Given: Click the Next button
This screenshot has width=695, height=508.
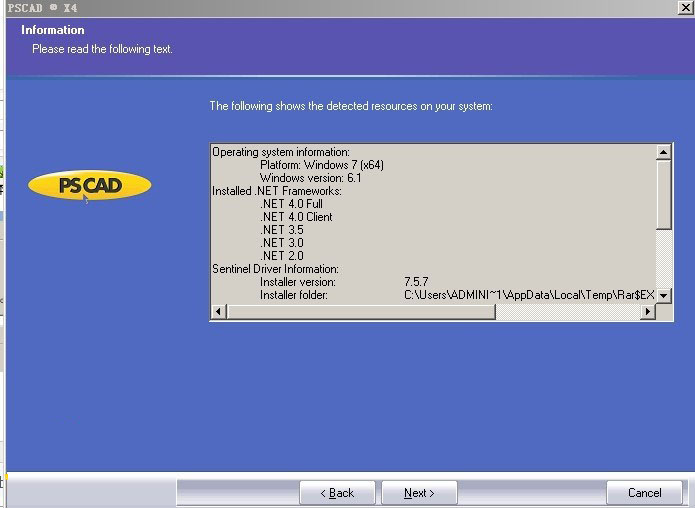Looking at the screenshot, I should click(x=419, y=493).
